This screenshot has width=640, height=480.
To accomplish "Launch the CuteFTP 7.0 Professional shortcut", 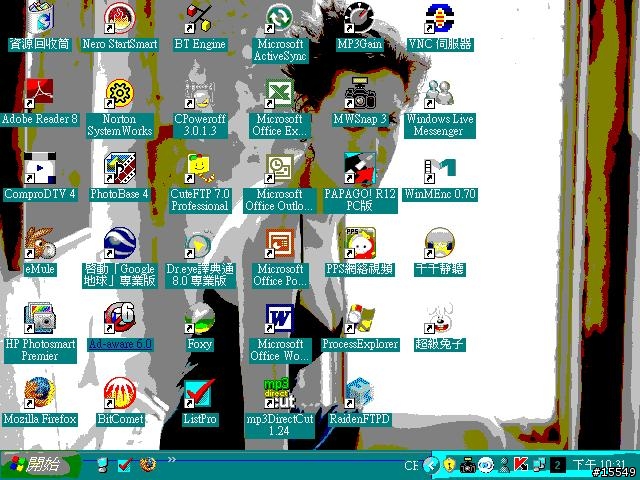I will [199, 168].
